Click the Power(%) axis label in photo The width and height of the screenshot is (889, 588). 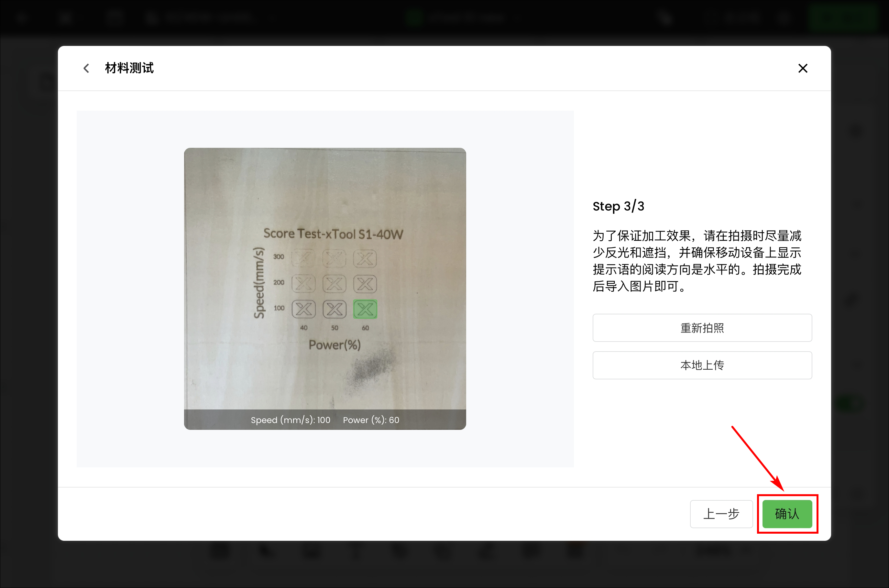point(335,345)
